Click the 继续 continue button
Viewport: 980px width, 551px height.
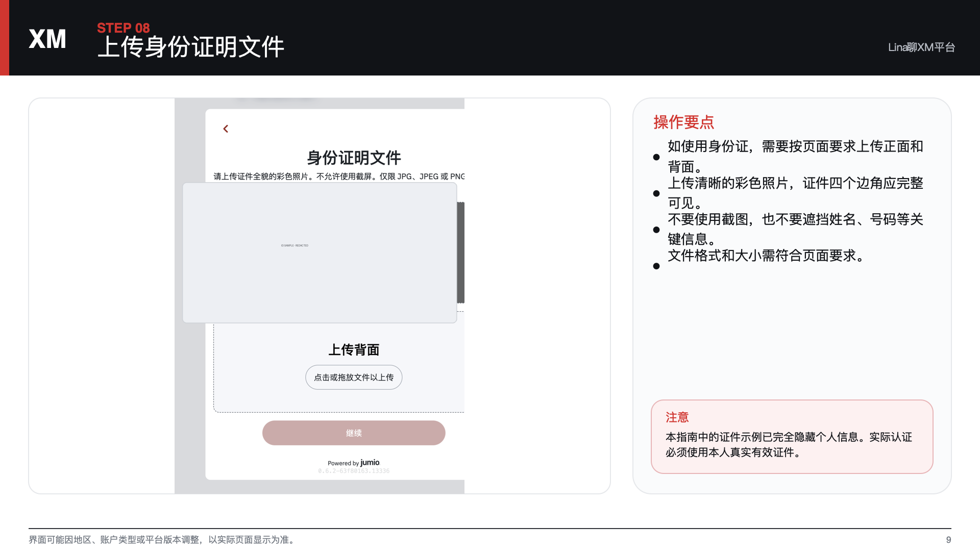354,433
